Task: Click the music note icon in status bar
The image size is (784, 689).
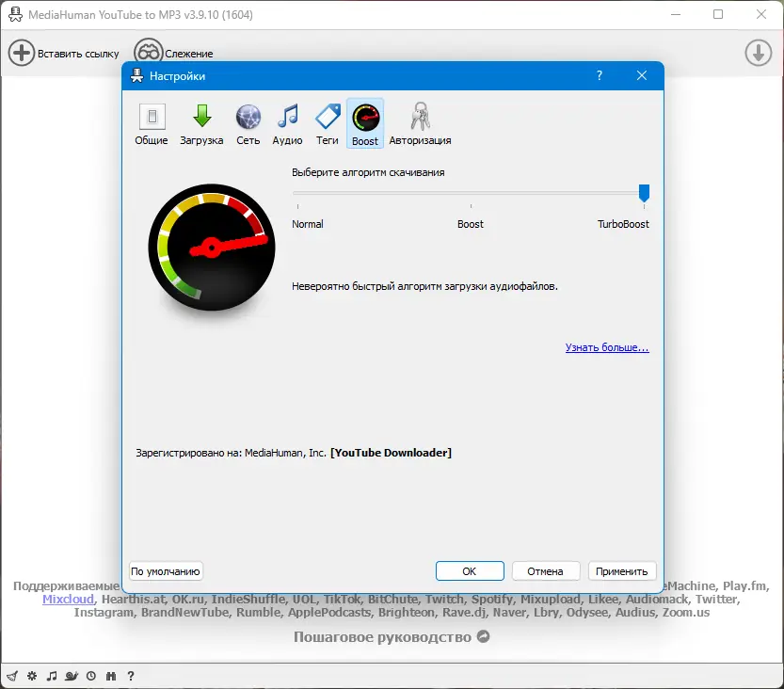Action: (x=52, y=676)
